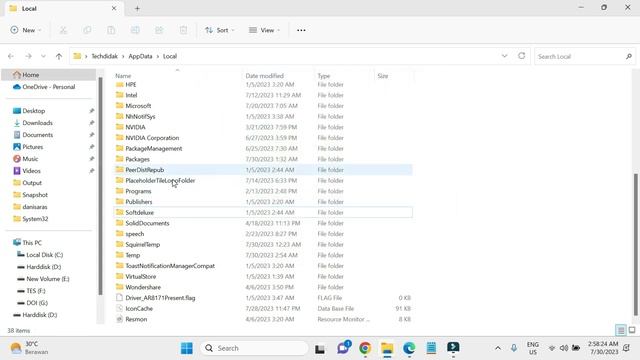Select the Packages folder
Viewport: 640px width, 360px height.
pos(263,159)
